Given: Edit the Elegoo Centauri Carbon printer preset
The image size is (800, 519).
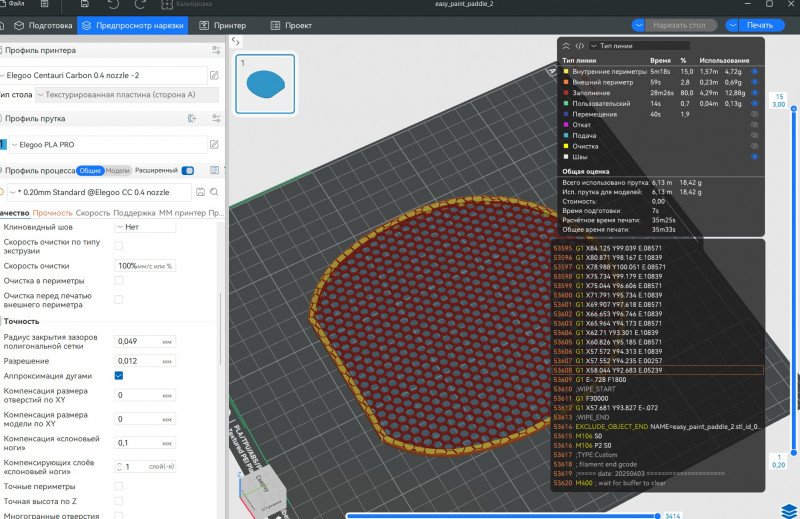Looking at the screenshot, I should pyautogui.click(x=214, y=75).
